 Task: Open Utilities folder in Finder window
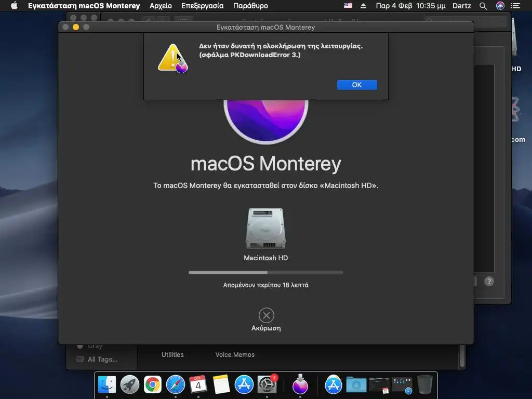pos(172,354)
